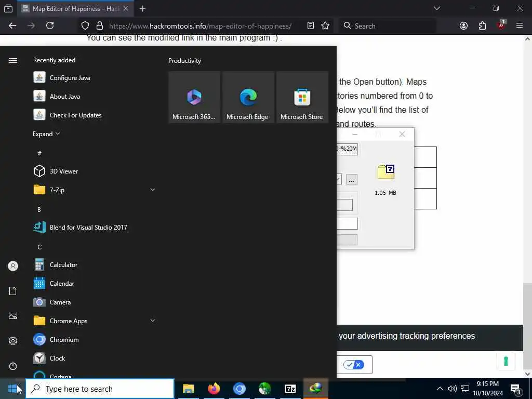Close the small dialog window
This screenshot has width=532, height=399.
(402, 134)
